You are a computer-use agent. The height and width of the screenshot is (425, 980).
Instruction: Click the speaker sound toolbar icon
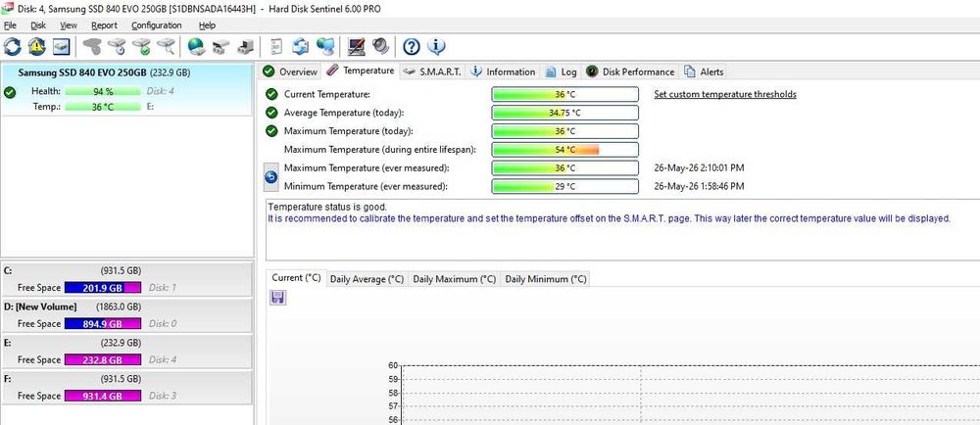pos(380,46)
